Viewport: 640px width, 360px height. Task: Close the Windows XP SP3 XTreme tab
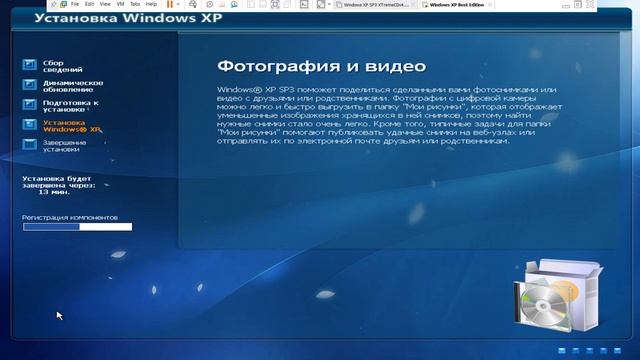[x=413, y=5]
